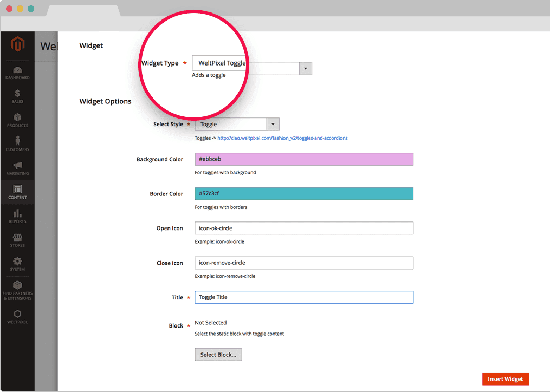This screenshot has width=550, height=392.
Task: Expand the Widget Type dropdown arrow
Action: (306, 69)
